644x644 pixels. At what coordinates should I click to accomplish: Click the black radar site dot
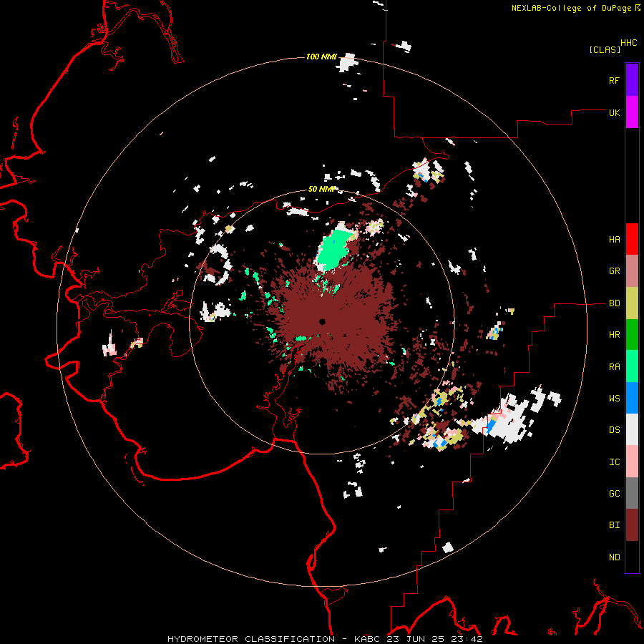pos(323,321)
